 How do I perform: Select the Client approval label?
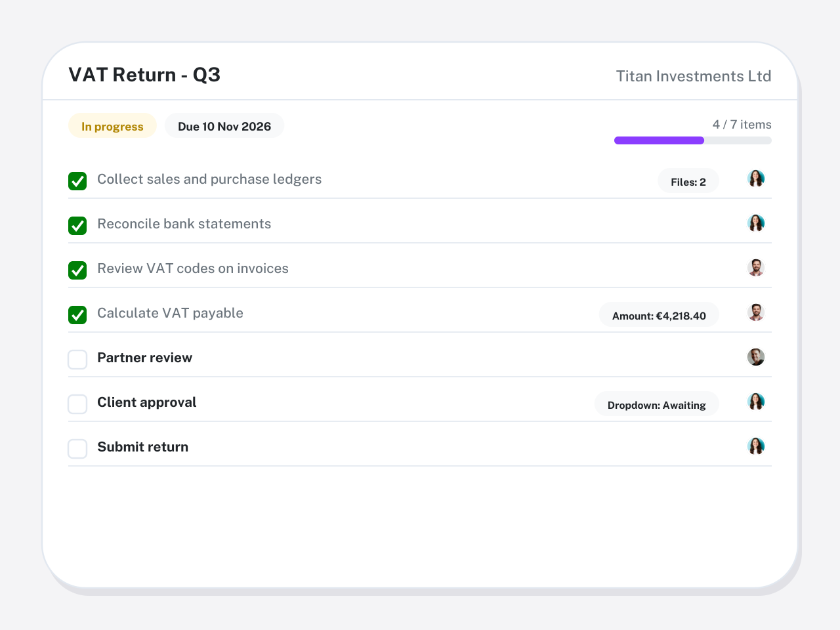tap(147, 402)
